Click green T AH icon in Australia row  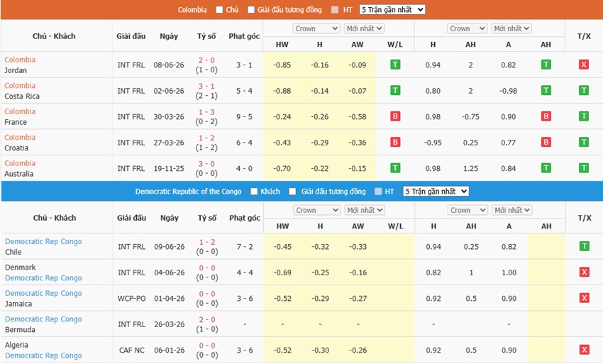coord(546,167)
